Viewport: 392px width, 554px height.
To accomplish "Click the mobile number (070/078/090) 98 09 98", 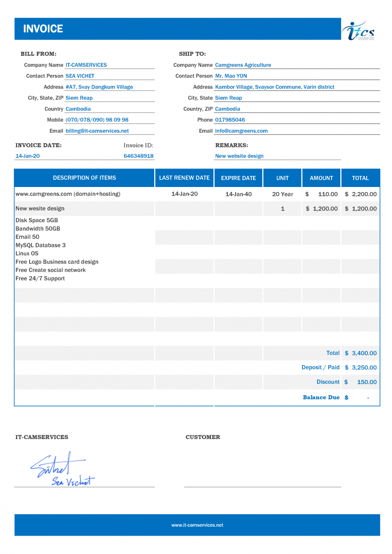I will point(97,120).
